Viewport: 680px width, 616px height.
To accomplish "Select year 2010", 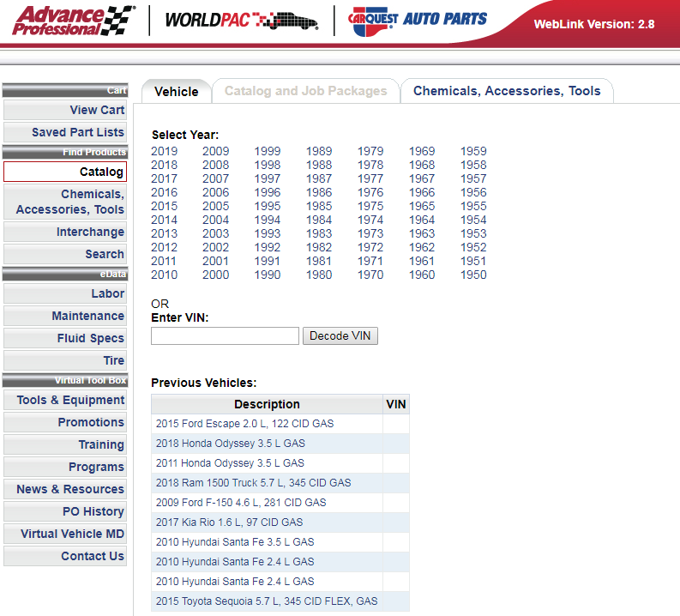I will click(x=164, y=275).
